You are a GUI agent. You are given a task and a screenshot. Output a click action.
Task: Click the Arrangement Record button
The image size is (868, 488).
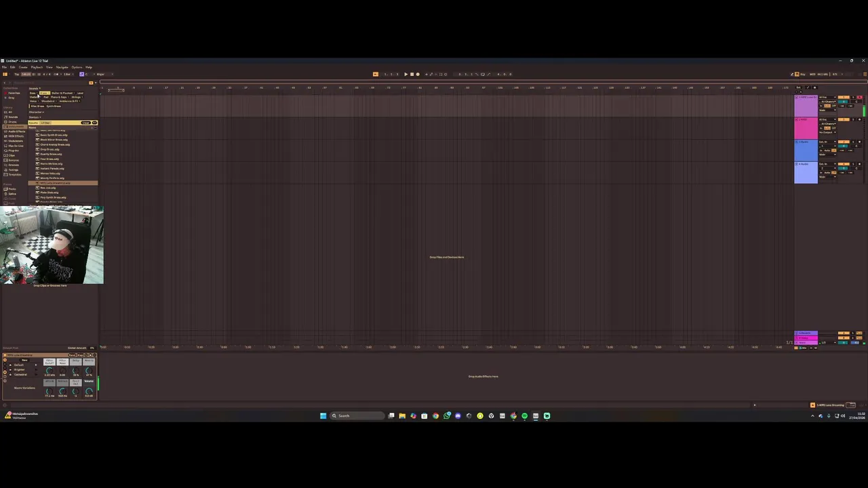(x=418, y=74)
